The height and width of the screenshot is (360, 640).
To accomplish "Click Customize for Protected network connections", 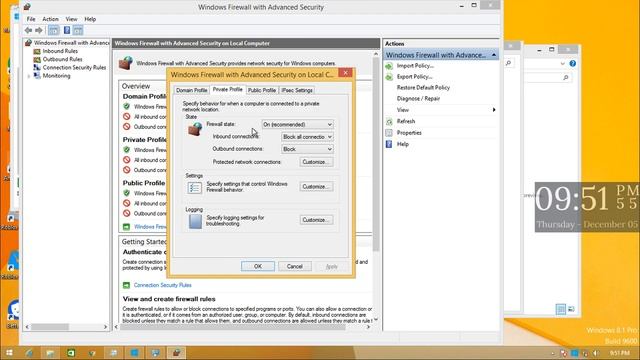I will click(x=316, y=162).
